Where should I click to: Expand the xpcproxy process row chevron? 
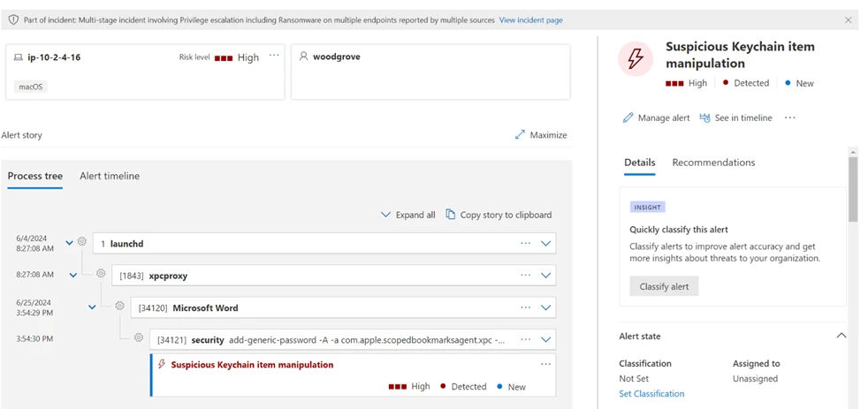click(545, 276)
